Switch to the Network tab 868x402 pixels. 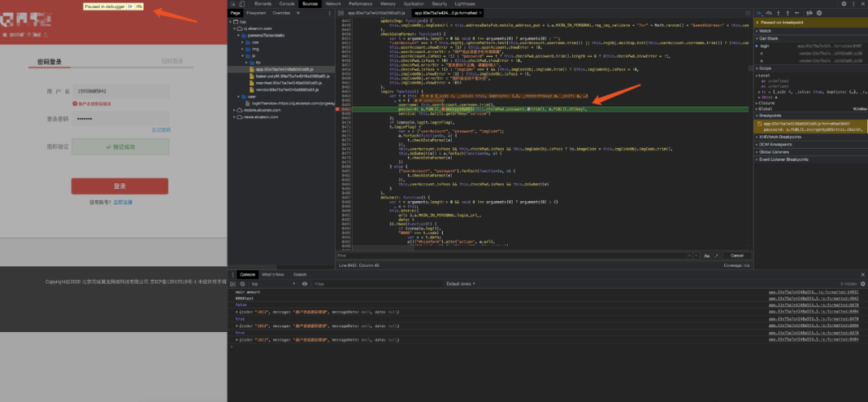pyautogui.click(x=334, y=3)
